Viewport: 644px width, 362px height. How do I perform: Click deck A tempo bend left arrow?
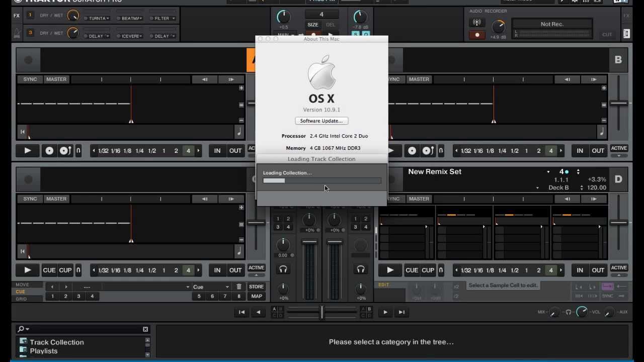pos(205,79)
